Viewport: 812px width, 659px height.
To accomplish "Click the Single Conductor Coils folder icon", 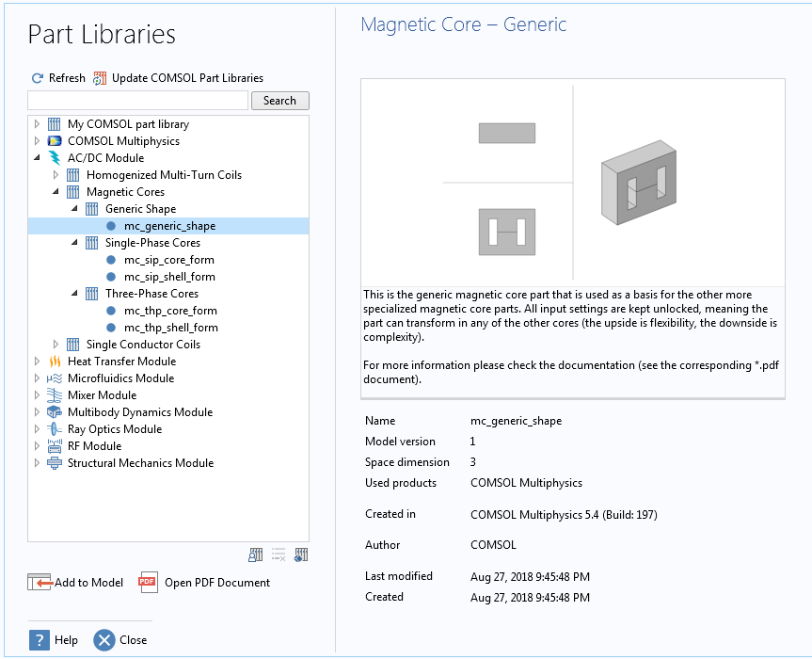I will (x=73, y=345).
